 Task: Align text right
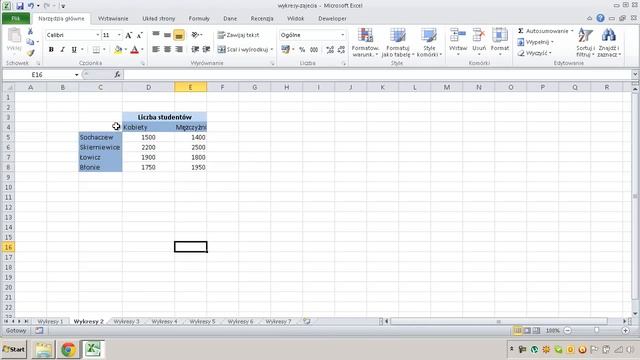tap(179, 49)
